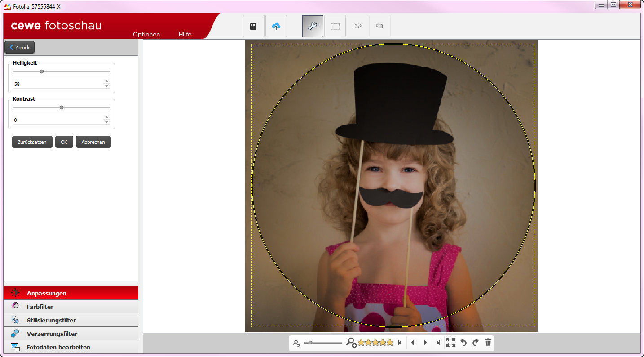
Task: Jump to the first photo
Action: point(400,343)
